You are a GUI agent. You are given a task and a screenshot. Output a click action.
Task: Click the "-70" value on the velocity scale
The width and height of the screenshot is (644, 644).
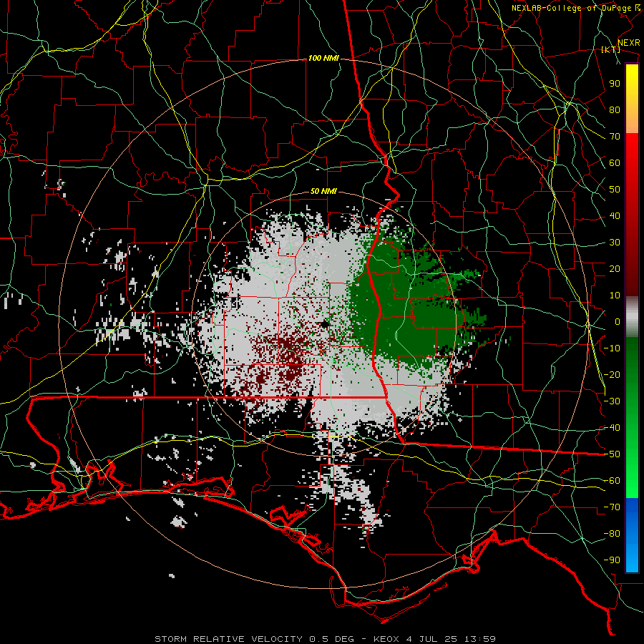point(612,507)
